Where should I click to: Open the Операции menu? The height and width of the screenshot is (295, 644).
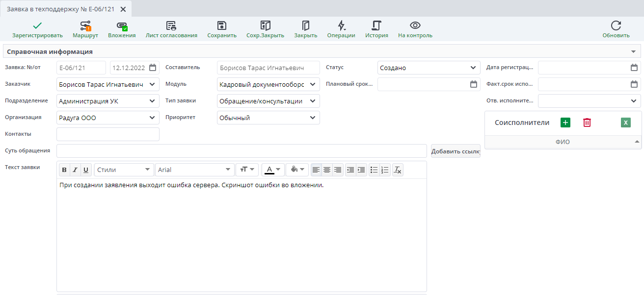click(x=341, y=26)
